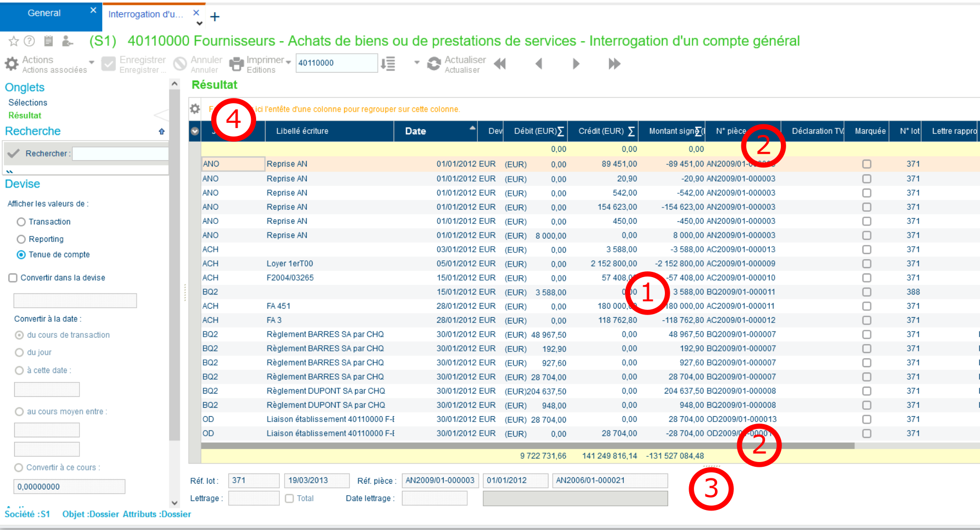Click the Montant signé sum icon

coord(698,131)
